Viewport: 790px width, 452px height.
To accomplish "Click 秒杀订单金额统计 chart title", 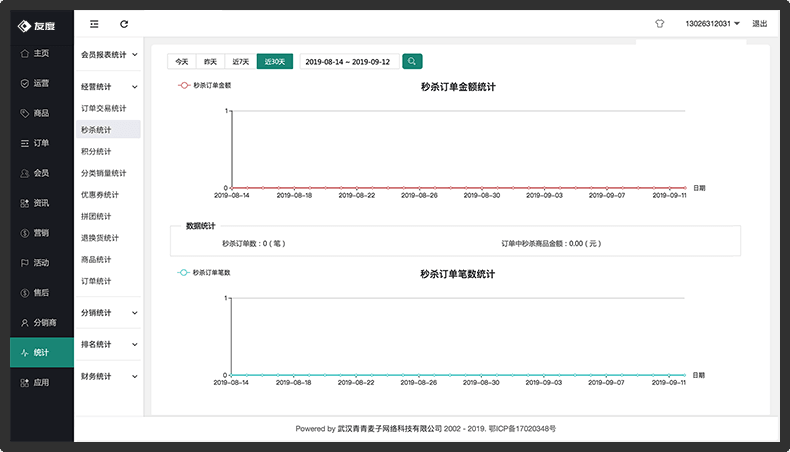I will tap(458, 87).
